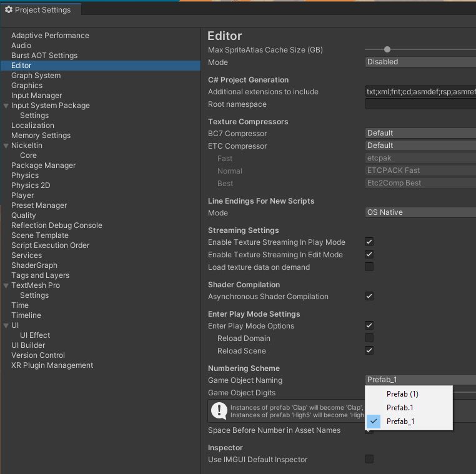476x474 pixels.
Task: Choose 'Prefab.1' naming option
Action: [x=400, y=408]
